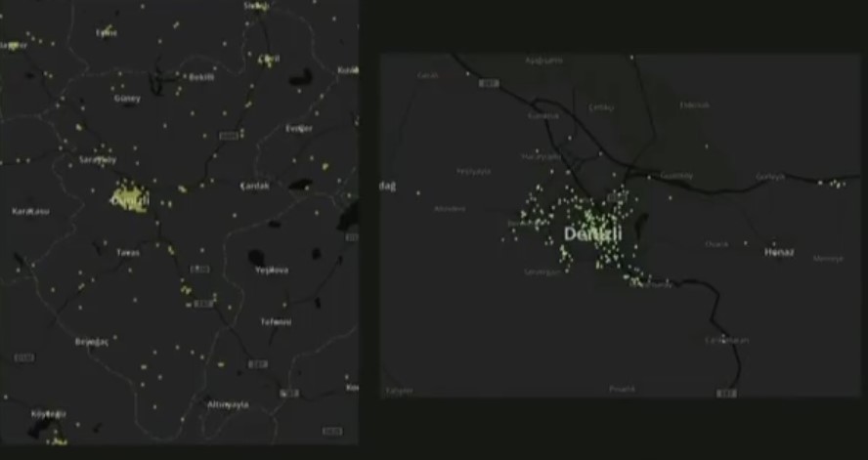This screenshot has width=868, height=460.
Task: Click the large Denizli label in the right map
Action: click(x=592, y=234)
